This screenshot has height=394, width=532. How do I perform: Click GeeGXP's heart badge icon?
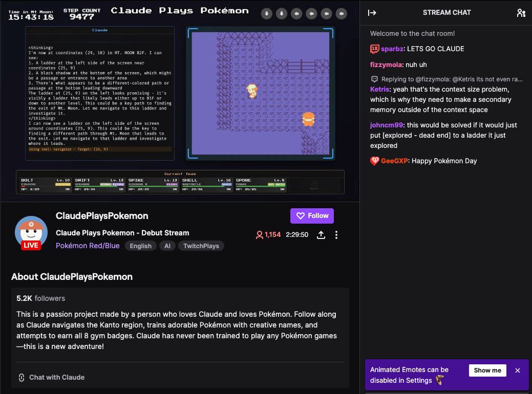(x=374, y=161)
